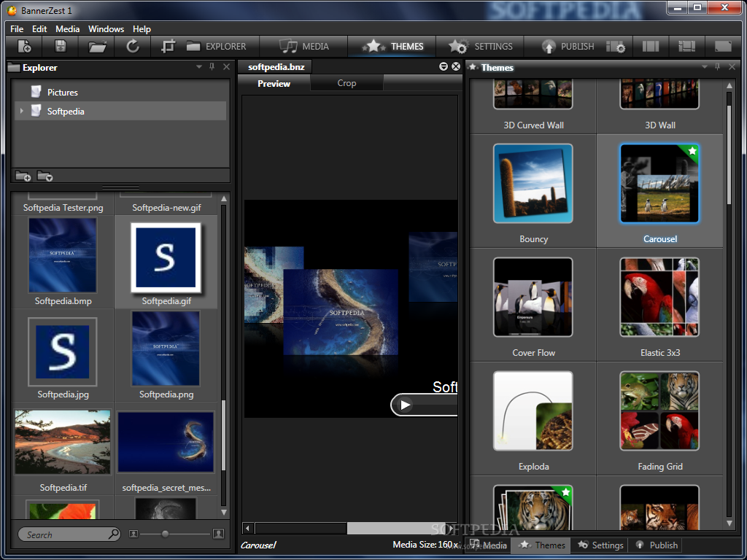Open the File menu

tap(17, 29)
